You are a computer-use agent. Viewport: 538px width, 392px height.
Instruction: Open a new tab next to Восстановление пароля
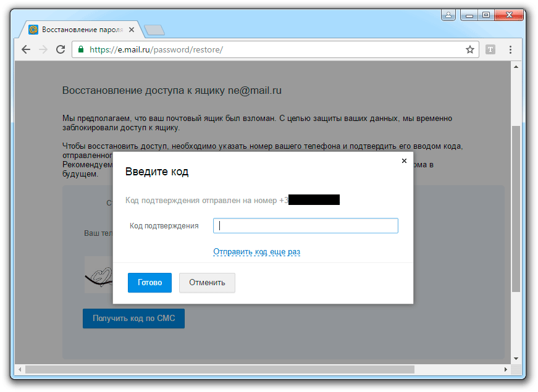[x=154, y=30]
